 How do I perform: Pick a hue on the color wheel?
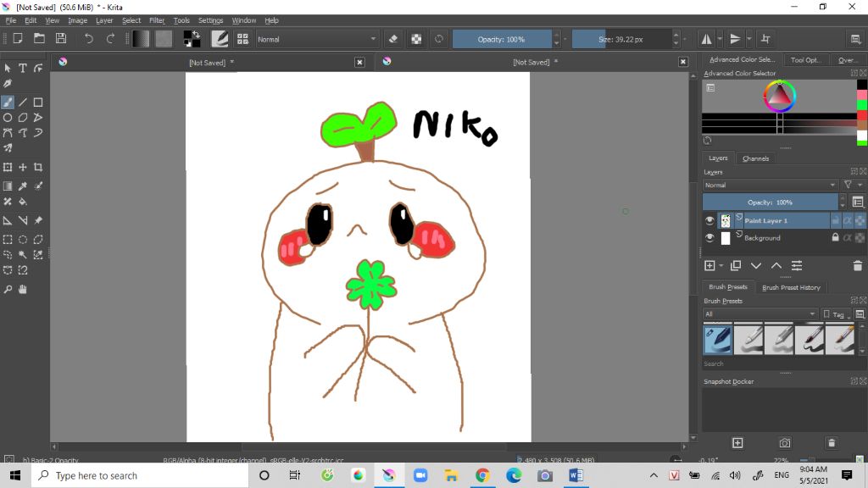[x=780, y=97]
